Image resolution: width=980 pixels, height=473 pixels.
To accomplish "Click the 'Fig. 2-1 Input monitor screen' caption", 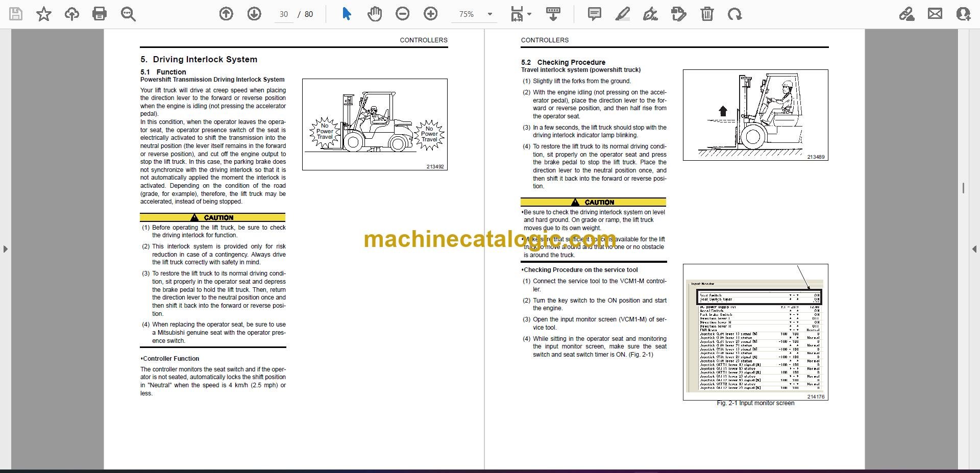I will click(755, 403).
